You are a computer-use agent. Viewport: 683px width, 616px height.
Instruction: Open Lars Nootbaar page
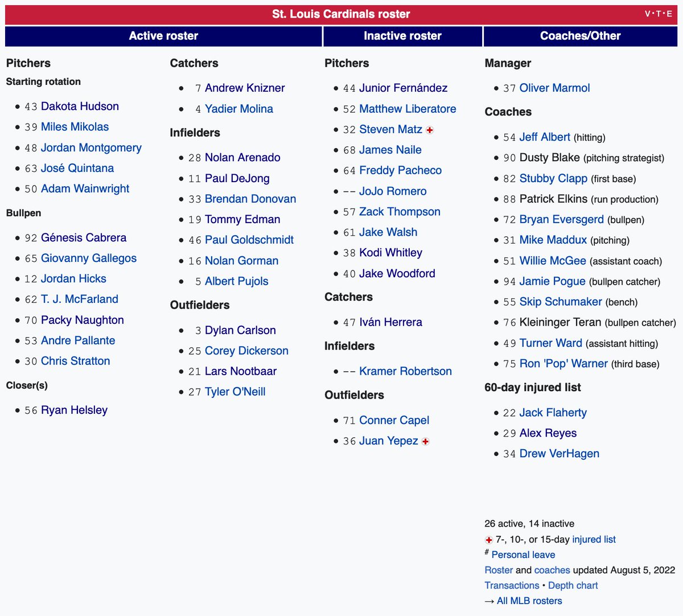241,372
